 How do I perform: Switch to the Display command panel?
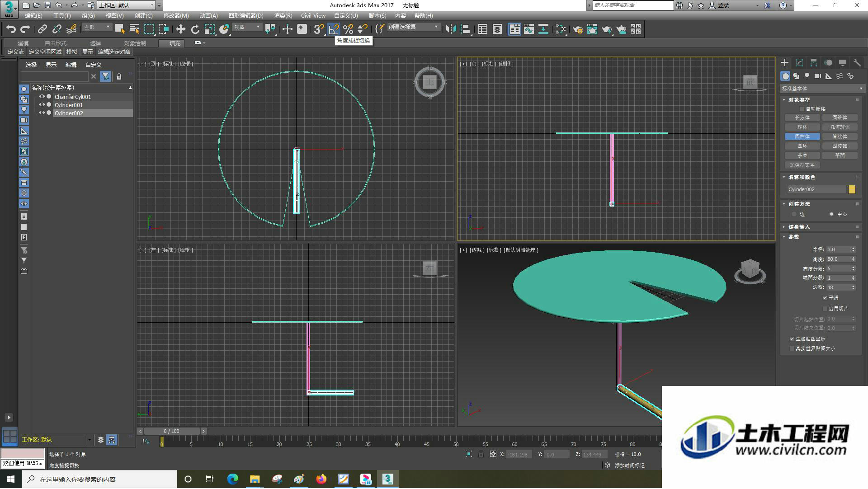pyautogui.click(x=843, y=63)
